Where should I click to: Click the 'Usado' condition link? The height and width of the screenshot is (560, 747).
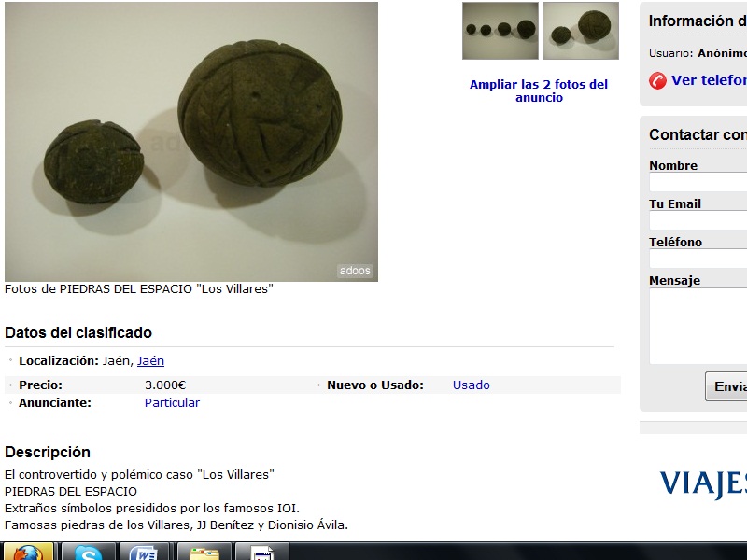click(472, 385)
